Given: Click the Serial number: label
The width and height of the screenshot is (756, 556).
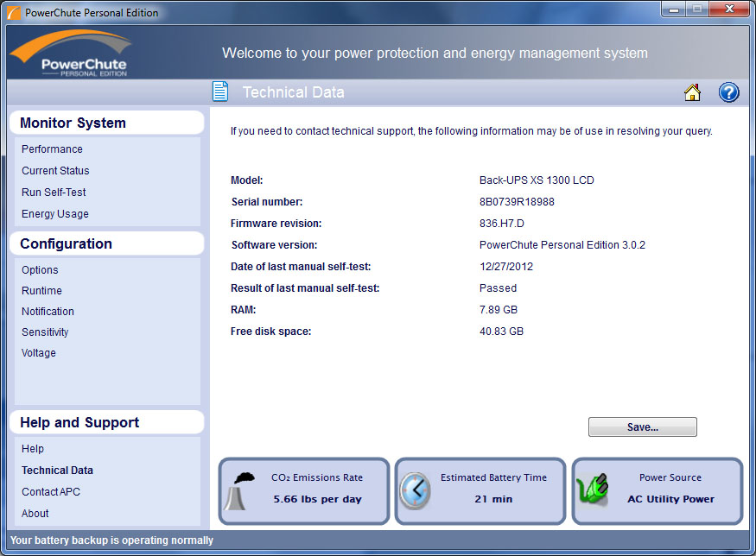Looking at the screenshot, I should 267,202.
